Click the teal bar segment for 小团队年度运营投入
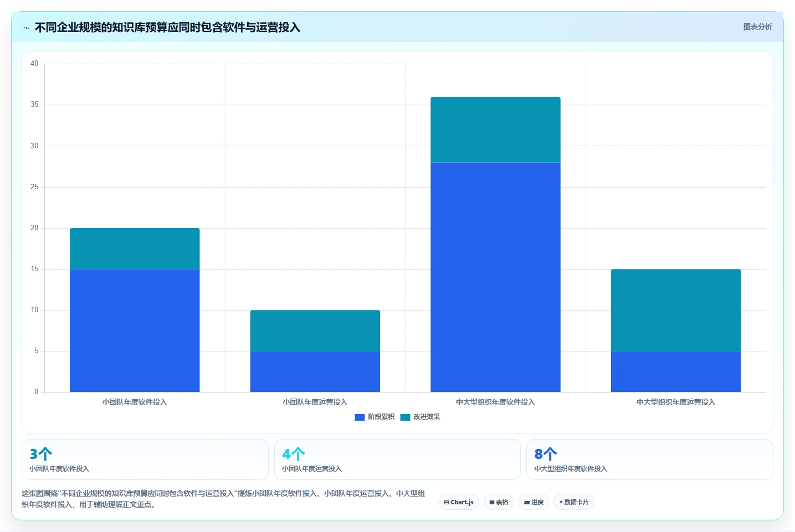 coord(315,330)
